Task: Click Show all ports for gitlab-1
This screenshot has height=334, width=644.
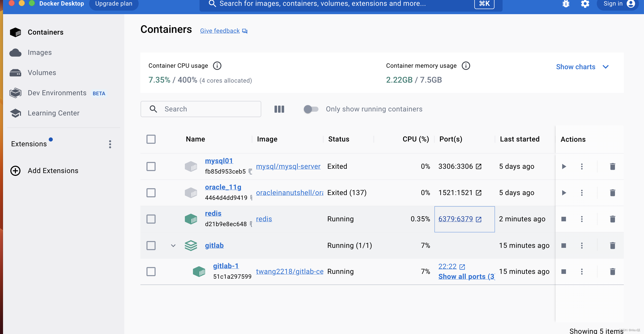Action: [466, 277]
